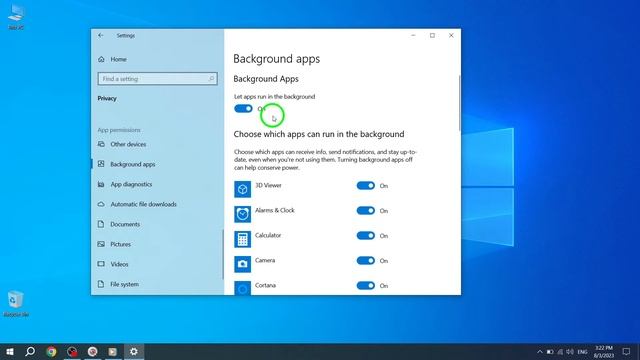Click the Cortana app icon
640x360 pixels.
click(242, 288)
